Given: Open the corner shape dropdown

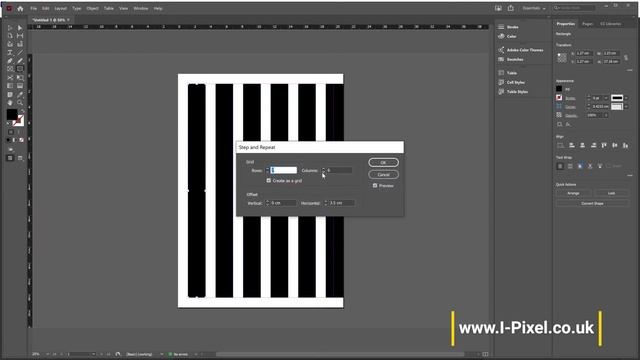Looking at the screenshot, I should click(x=626, y=107).
